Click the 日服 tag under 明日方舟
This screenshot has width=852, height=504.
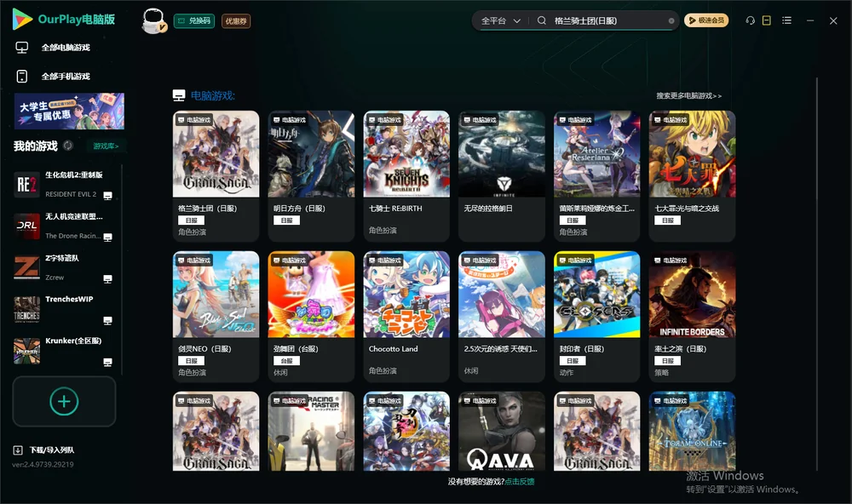click(286, 220)
